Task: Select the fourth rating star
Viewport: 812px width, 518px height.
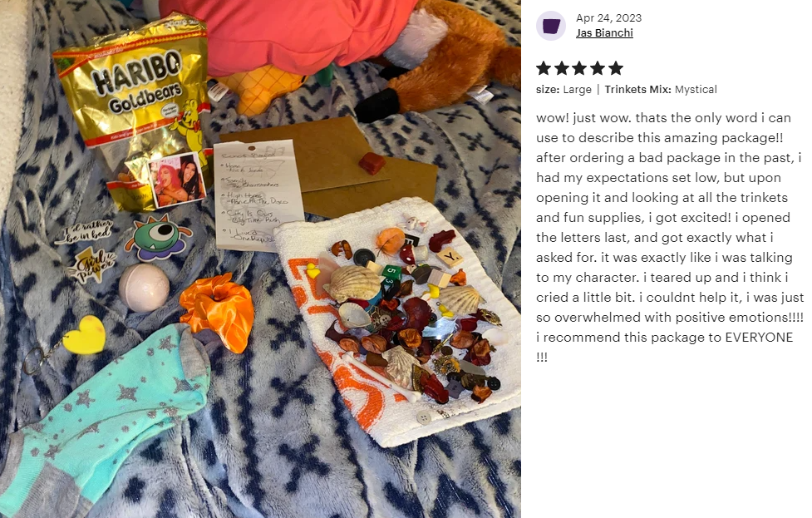Action: [598, 68]
